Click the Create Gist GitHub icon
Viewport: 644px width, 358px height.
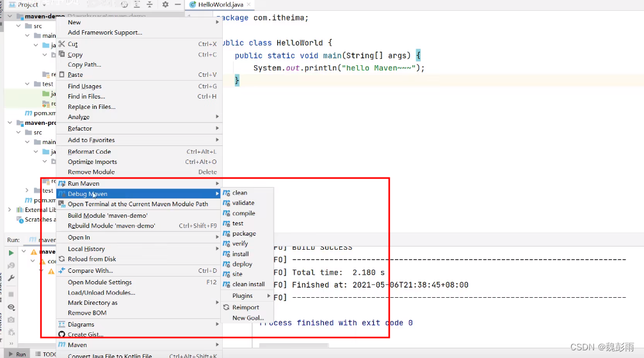pyautogui.click(x=61, y=334)
